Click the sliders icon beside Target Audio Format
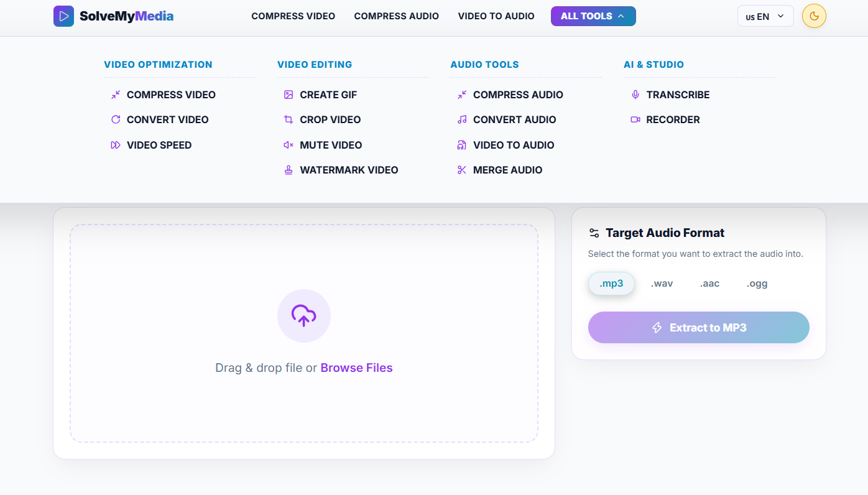 pos(594,233)
